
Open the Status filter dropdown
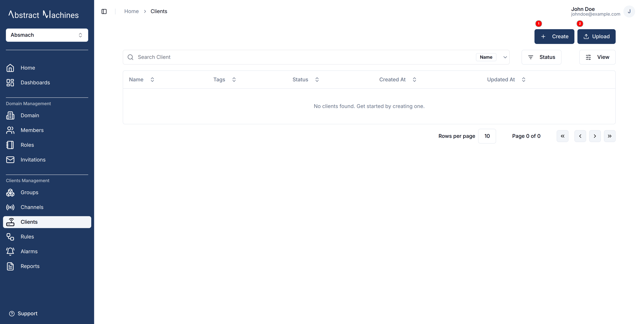click(541, 57)
